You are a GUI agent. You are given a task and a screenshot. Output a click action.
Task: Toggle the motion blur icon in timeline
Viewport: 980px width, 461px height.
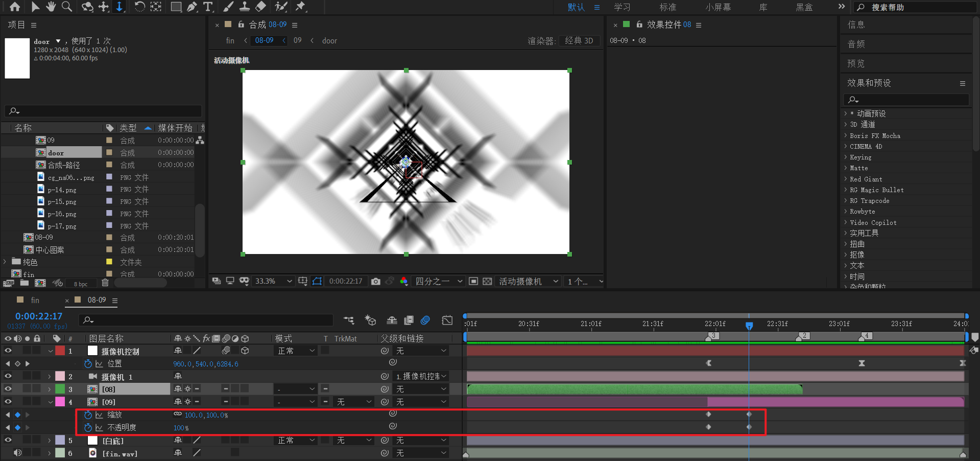pos(425,320)
